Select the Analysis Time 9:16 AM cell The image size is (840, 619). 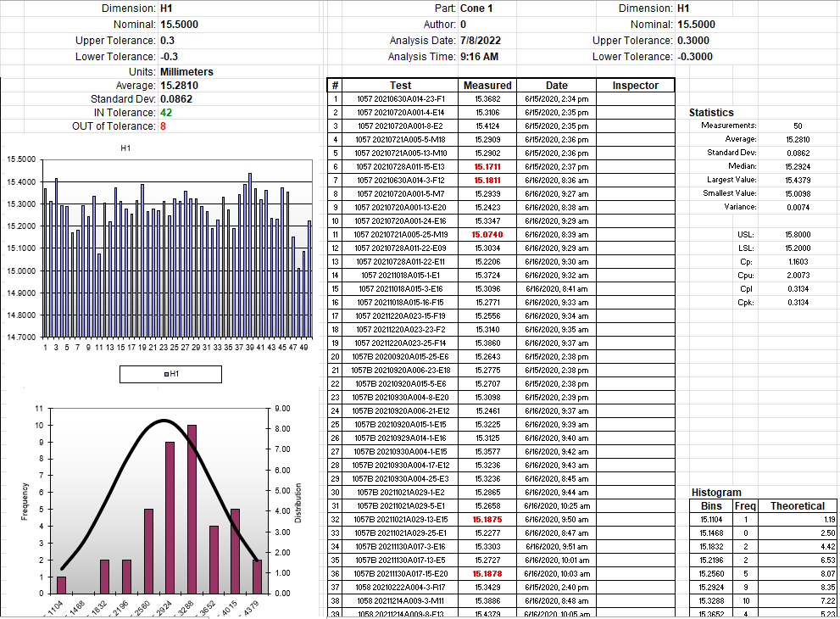tap(479, 57)
